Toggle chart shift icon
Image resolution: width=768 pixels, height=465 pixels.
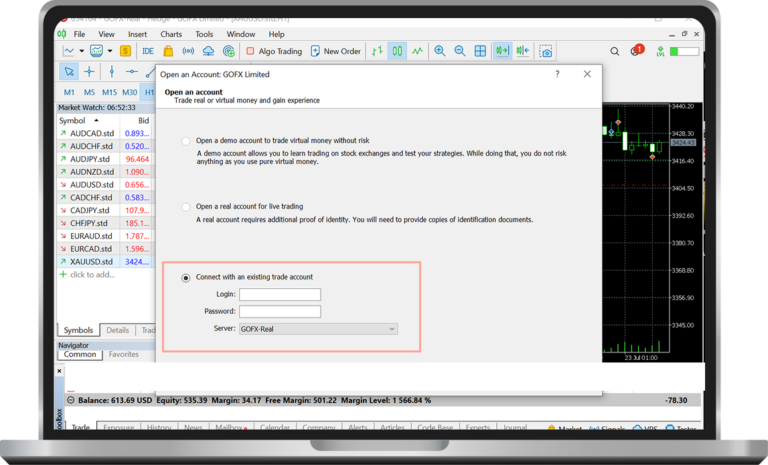(x=523, y=51)
